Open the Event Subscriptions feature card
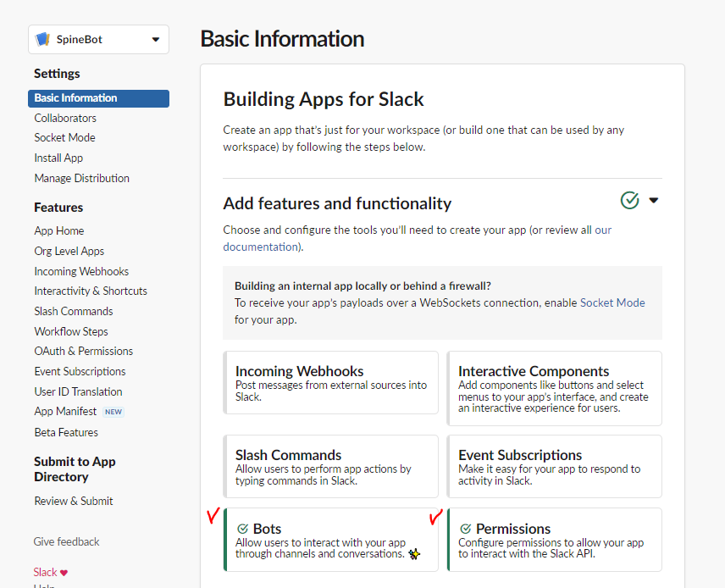 (x=554, y=466)
